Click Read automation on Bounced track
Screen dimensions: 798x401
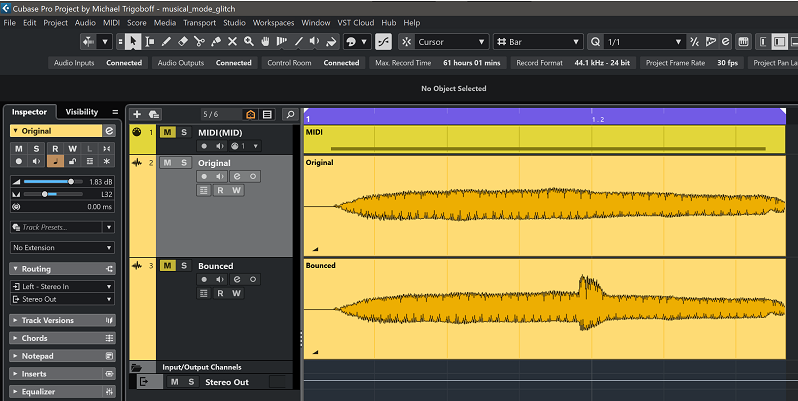[x=220, y=293]
